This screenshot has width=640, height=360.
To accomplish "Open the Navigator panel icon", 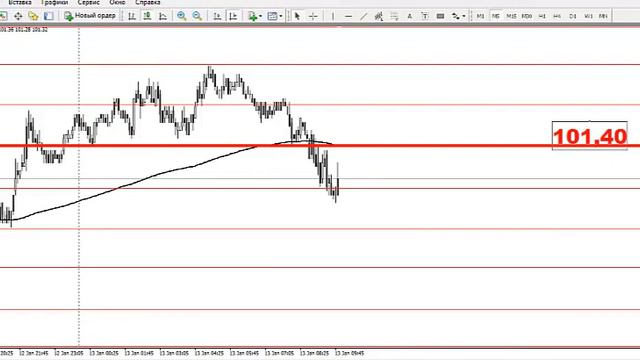I will (33, 16).
